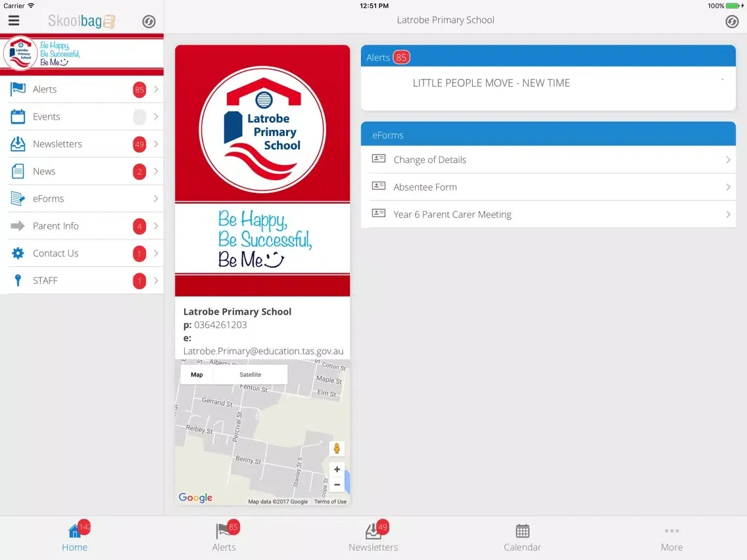Expand the Newsletters sidebar chevron

(156, 144)
